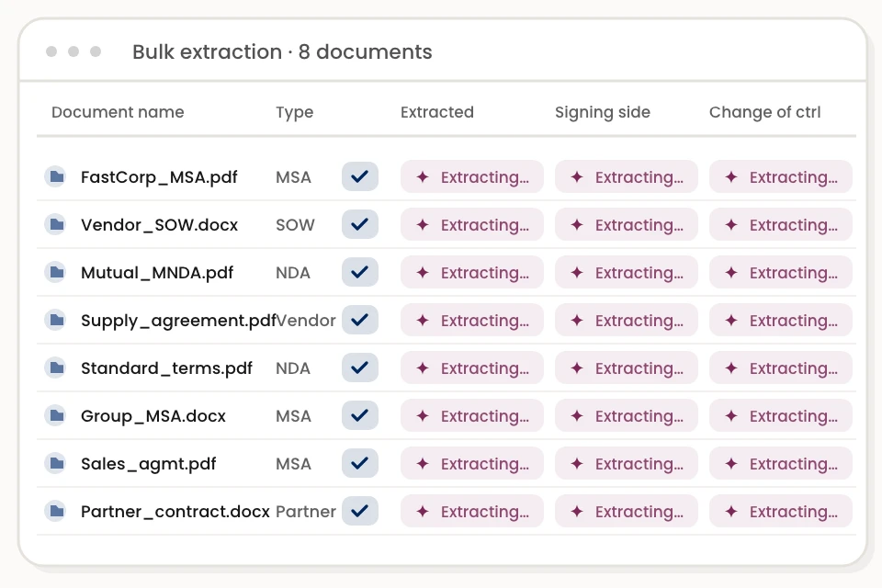This screenshot has height=588, width=882.
Task: Click the folder icon beside Supply_agreement.pdf
Action: [x=56, y=320]
